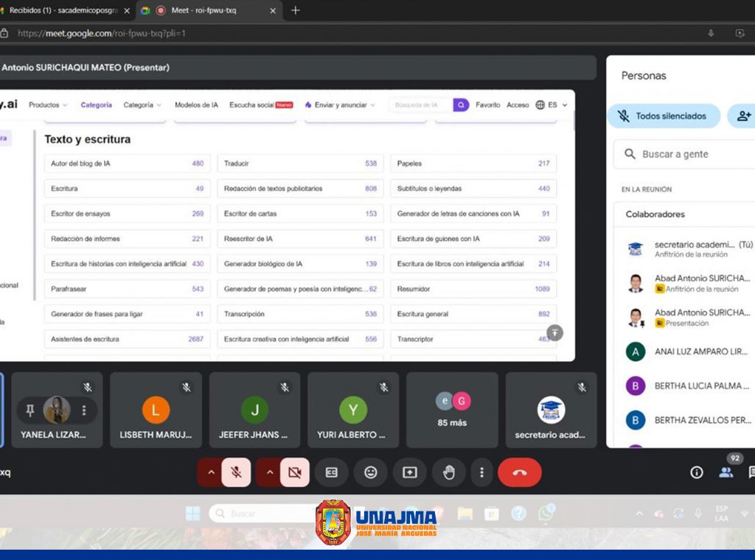Select BERTHA LUCIA PALMA participant row
This screenshot has height=560, width=755.
(688, 386)
